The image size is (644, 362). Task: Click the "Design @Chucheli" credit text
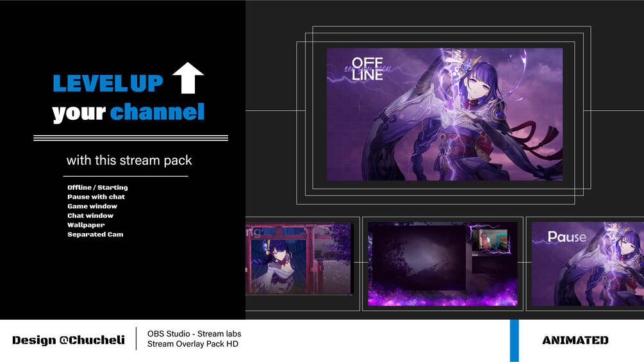[x=68, y=340]
